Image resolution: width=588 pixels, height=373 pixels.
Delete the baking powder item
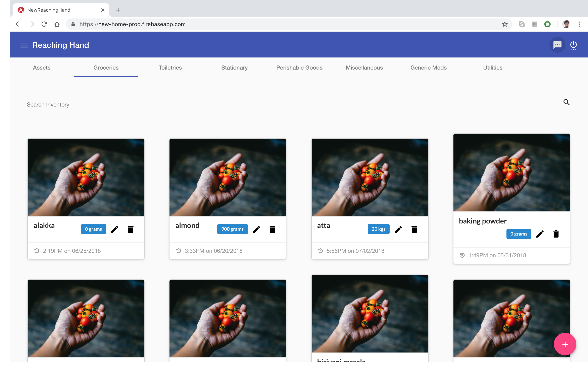point(556,234)
